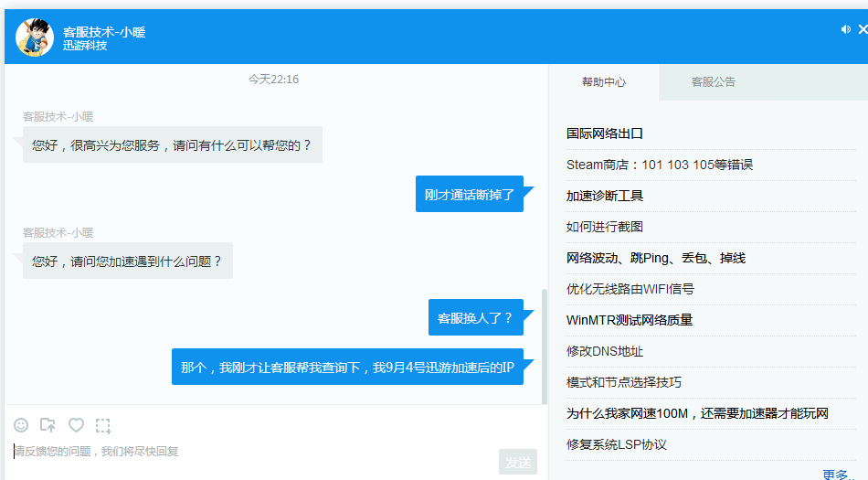868x480 pixels.
Task: Click the 发送 send button
Action: click(x=517, y=463)
